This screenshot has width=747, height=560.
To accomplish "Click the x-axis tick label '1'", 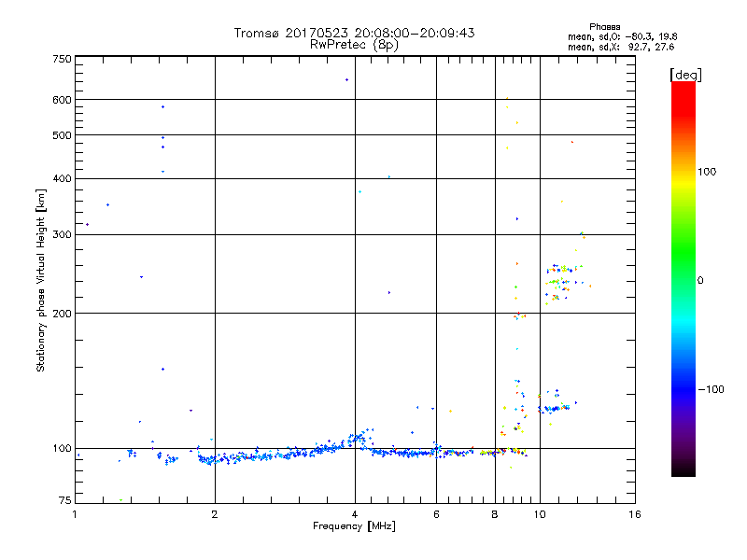I will (75, 514).
